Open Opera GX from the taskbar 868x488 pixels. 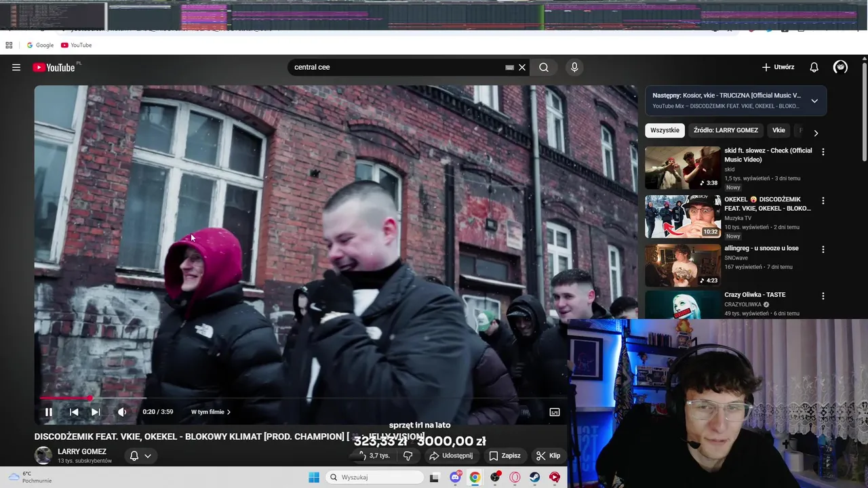click(515, 477)
